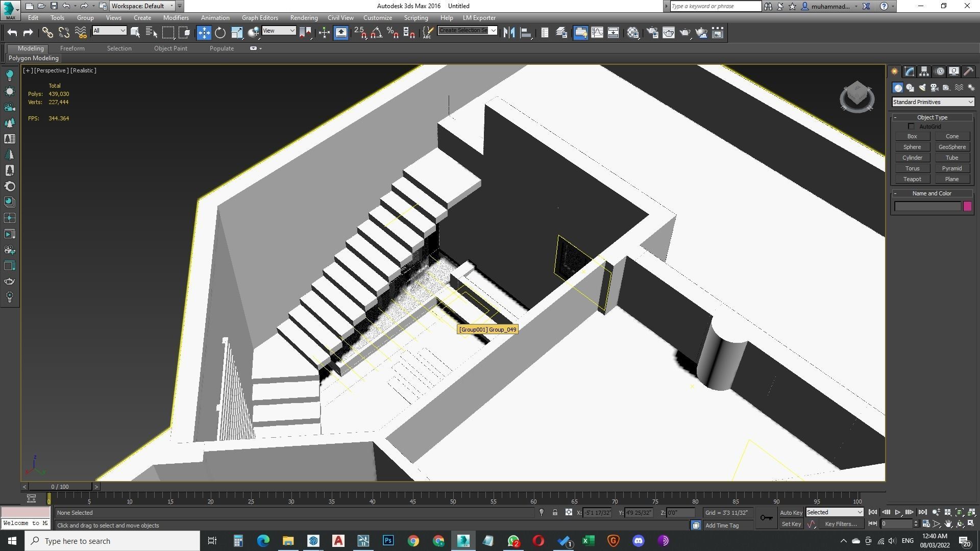The image size is (980, 551).
Task: Click the Render Setup teapot icon
Action: click(652, 33)
